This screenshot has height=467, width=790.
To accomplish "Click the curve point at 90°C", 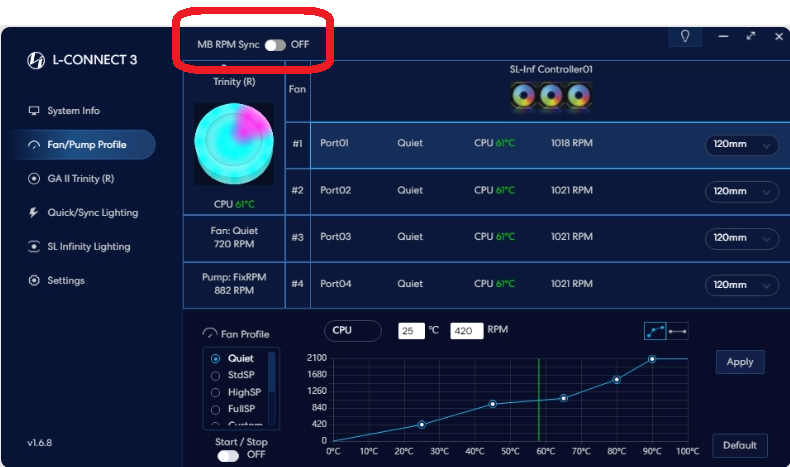I will tap(652, 359).
